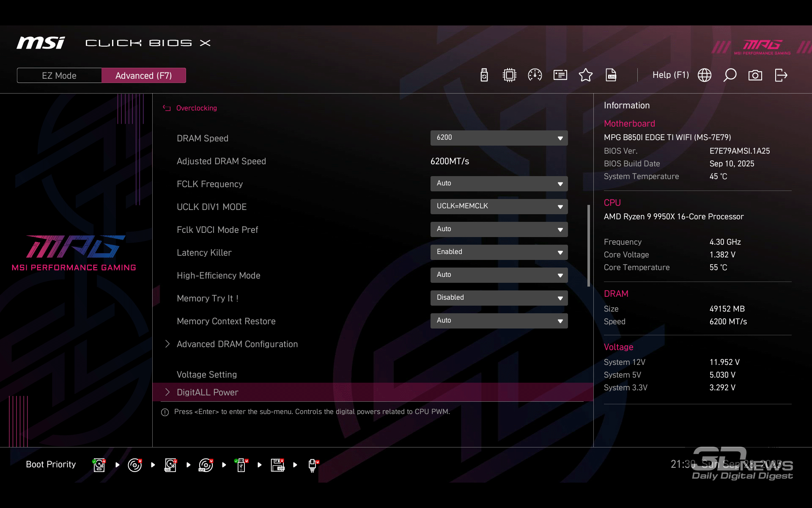Viewport: 812px width, 508px height.
Task: Open the Memory Try It dropdown
Action: 499,298
